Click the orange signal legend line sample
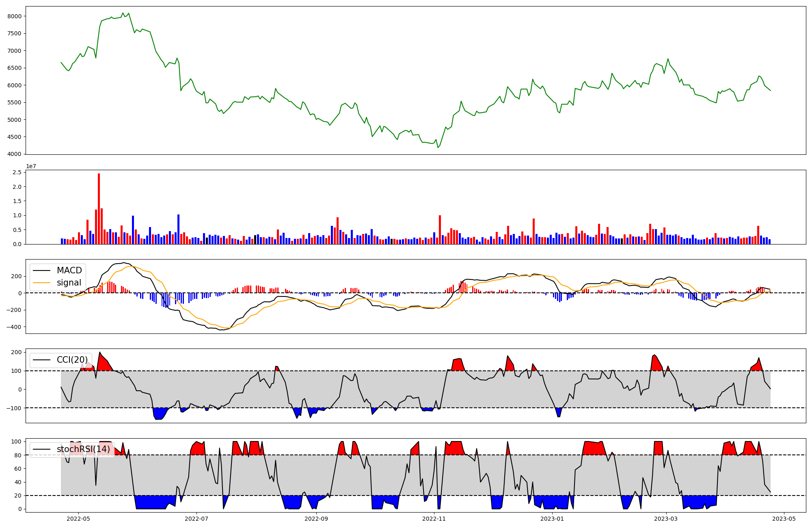This screenshot has width=812, height=528. [41, 283]
